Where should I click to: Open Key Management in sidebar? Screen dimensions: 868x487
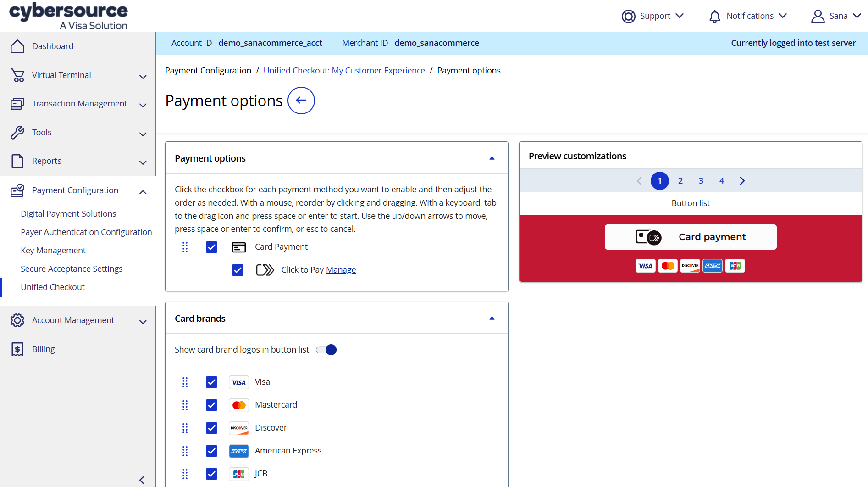53,251
